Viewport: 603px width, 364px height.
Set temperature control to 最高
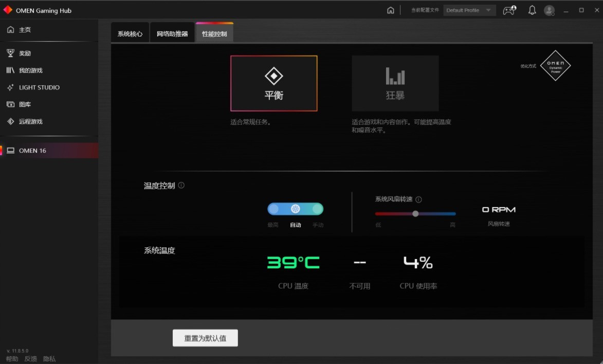tap(273, 209)
